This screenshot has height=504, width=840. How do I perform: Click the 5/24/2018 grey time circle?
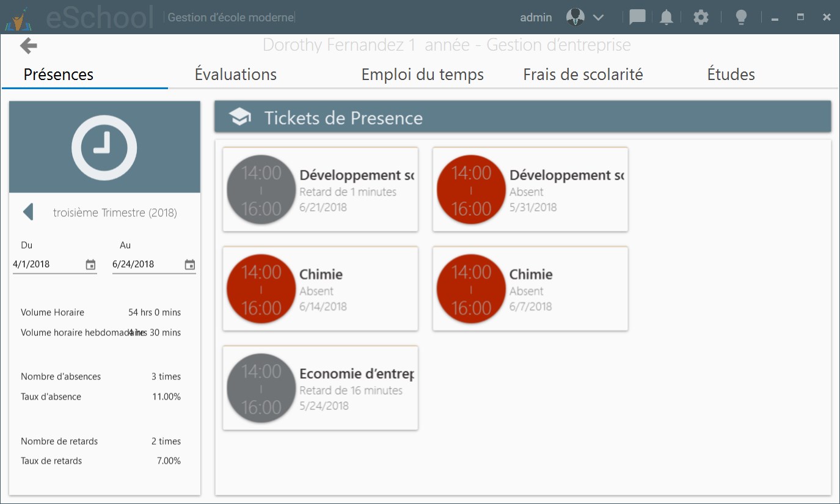pos(261,389)
